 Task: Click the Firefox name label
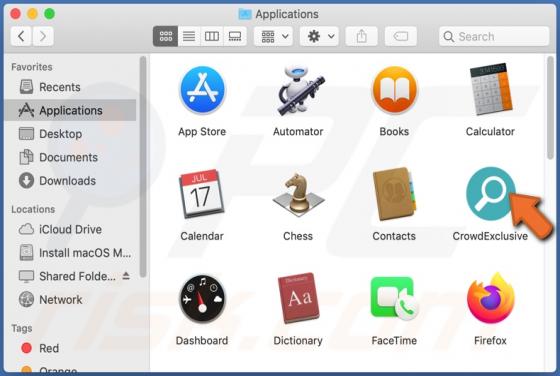[x=490, y=341]
